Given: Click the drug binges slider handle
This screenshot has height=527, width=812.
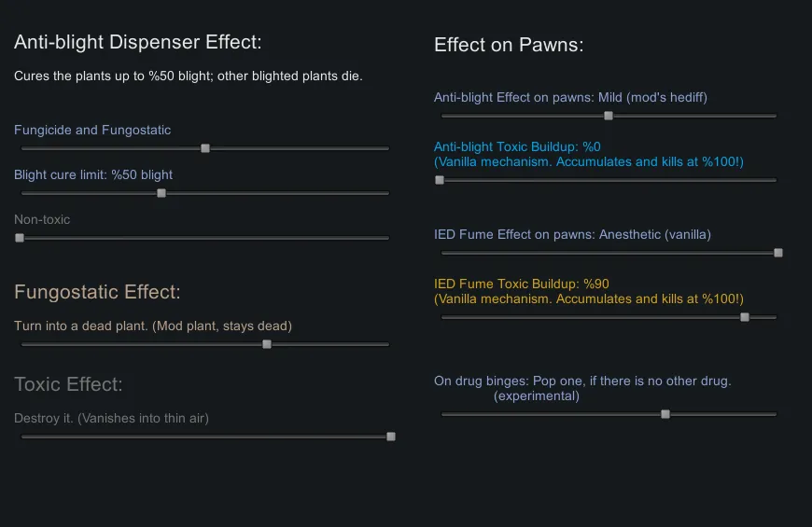Looking at the screenshot, I should 665,414.
